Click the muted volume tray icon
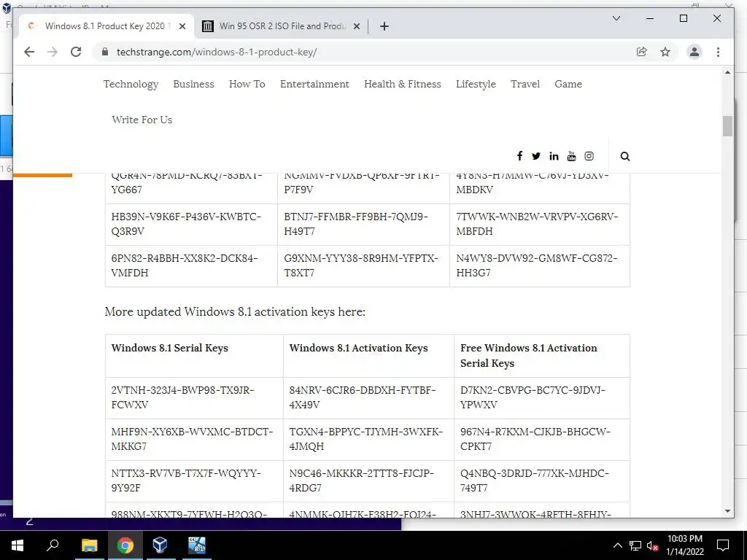The height and width of the screenshot is (560, 747). tap(653, 545)
